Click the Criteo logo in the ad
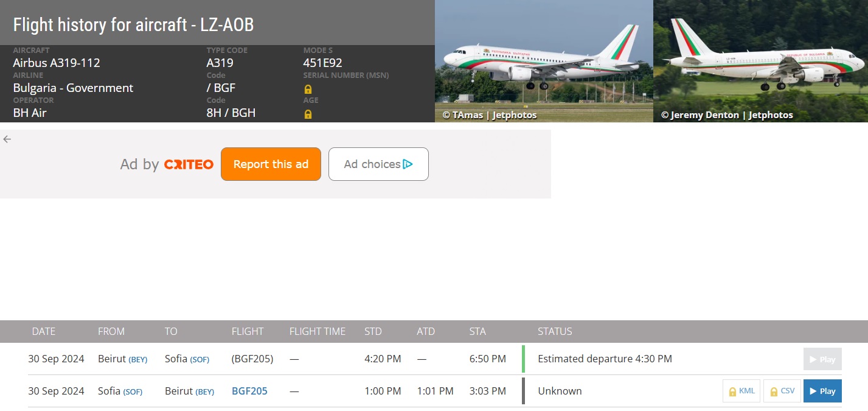Image resolution: width=868 pixels, height=411 pixels. point(189,164)
